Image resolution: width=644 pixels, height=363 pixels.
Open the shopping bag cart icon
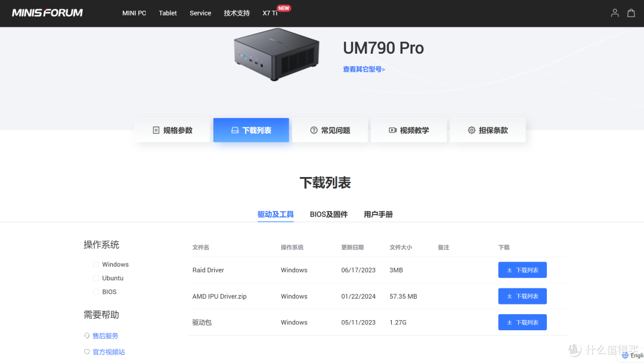click(x=631, y=13)
